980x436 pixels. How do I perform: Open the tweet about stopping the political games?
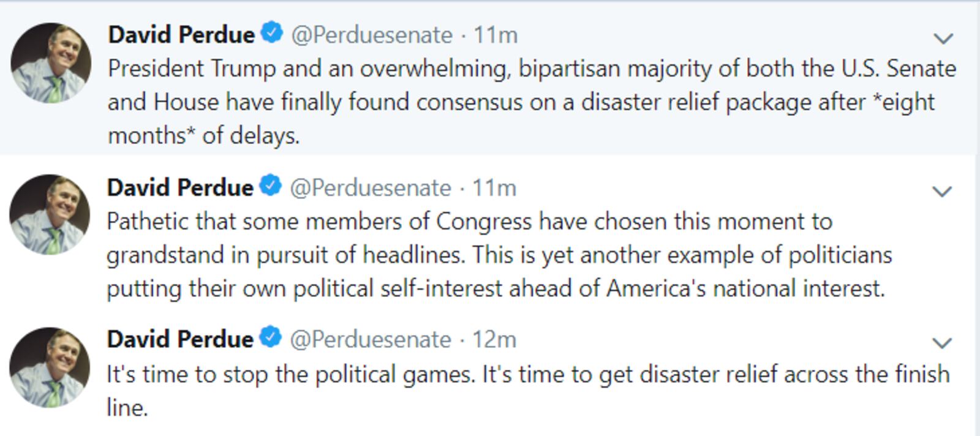tap(528, 390)
